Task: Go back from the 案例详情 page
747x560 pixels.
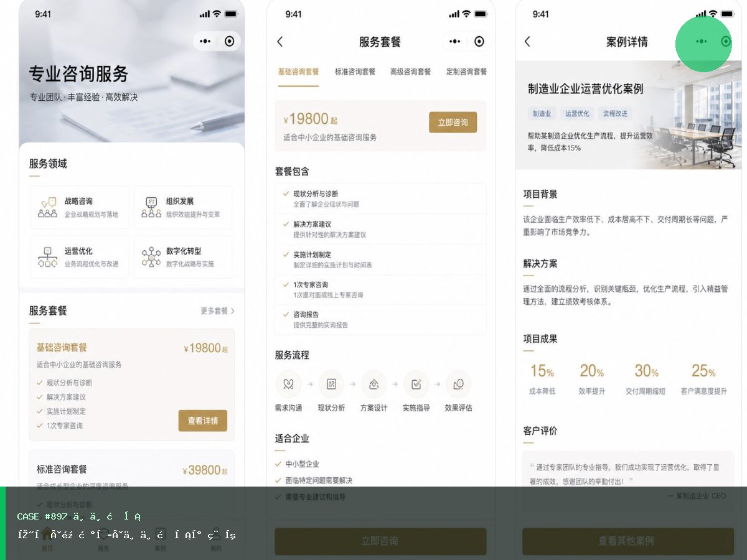Action: point(527,42)
